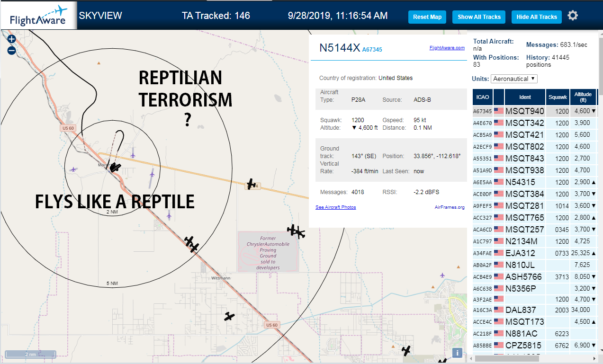The width and height of the screenshot is (603, 364).
Task: Click the US flag in the N810JL row
Action: 499,265
